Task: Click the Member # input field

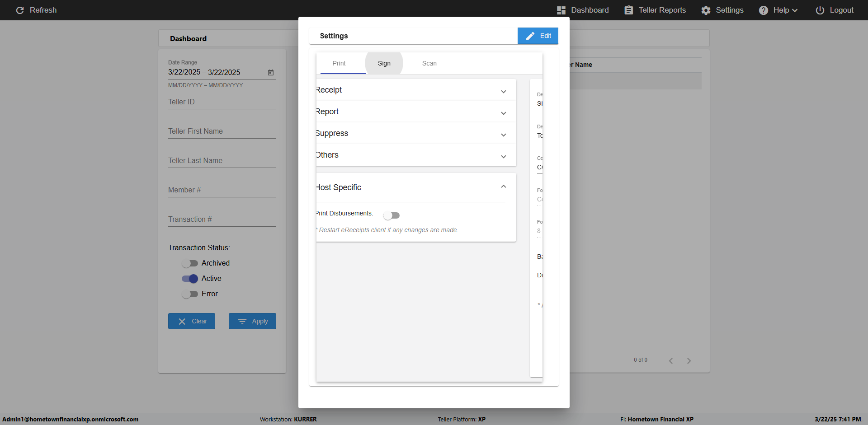Action: tap(222, 190)
